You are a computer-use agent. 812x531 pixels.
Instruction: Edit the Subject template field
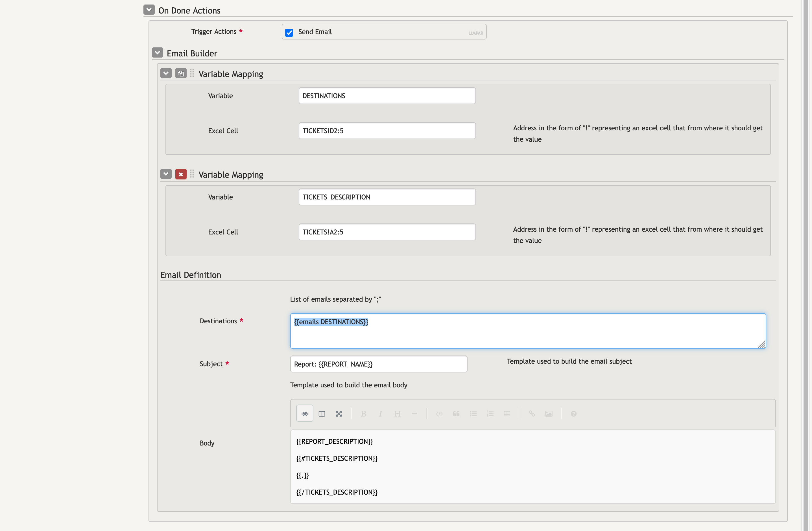pos(378,364)
